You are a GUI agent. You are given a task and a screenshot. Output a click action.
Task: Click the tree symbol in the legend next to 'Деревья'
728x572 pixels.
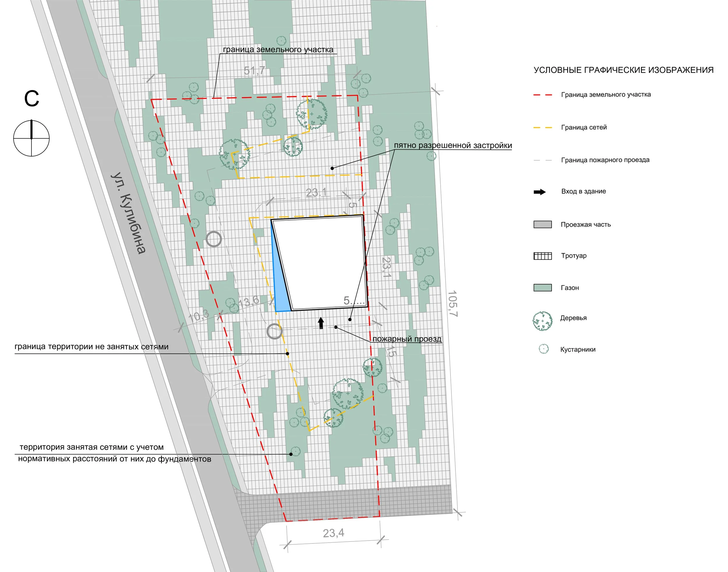pos(542,321)
